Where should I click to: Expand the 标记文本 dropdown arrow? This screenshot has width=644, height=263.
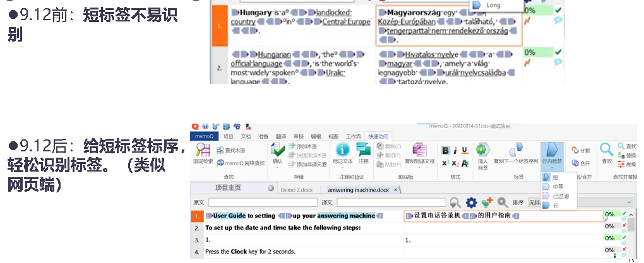coord(343,167)
